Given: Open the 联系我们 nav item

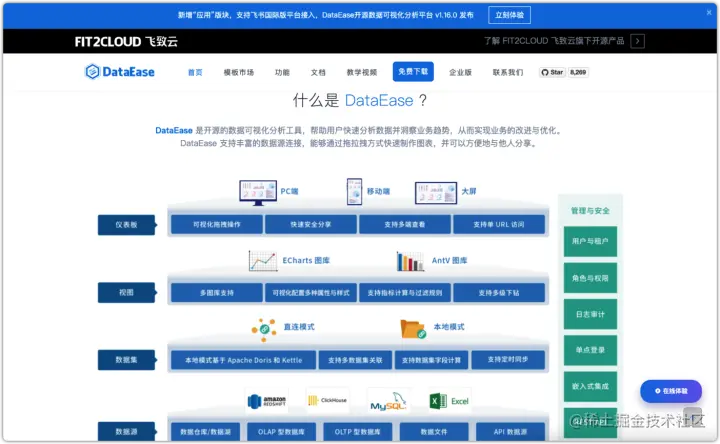Looking at the screenshot, I should point(508,72).
